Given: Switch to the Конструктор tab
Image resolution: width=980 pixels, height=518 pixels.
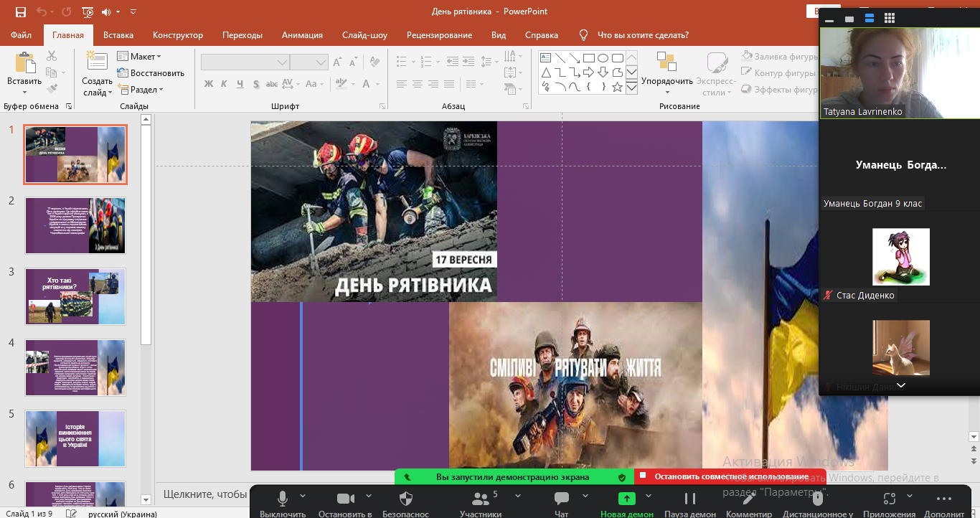Looking at the screenshot, I should point(178,35).
